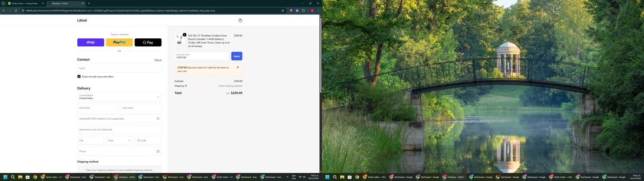Reload the checkout page
This screenshot has width=644, height=181.
tap(16, 11)
